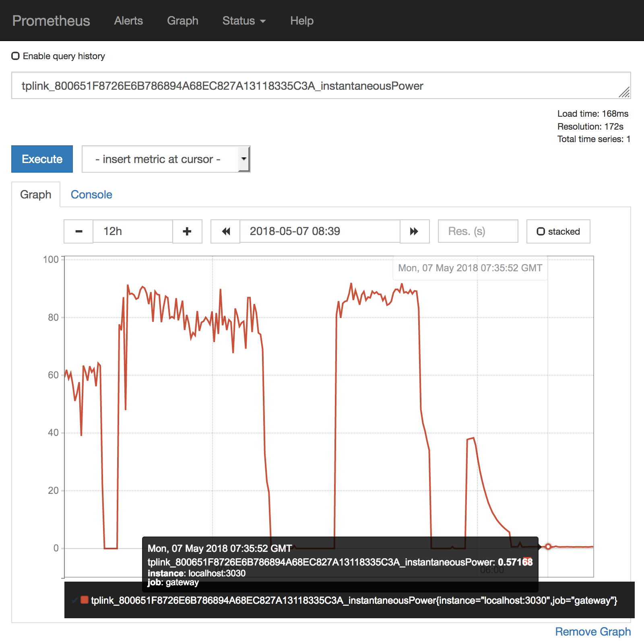Toggle the stacked graph checkbox
This screenshot has height=644, width=644.
(541, 231)
